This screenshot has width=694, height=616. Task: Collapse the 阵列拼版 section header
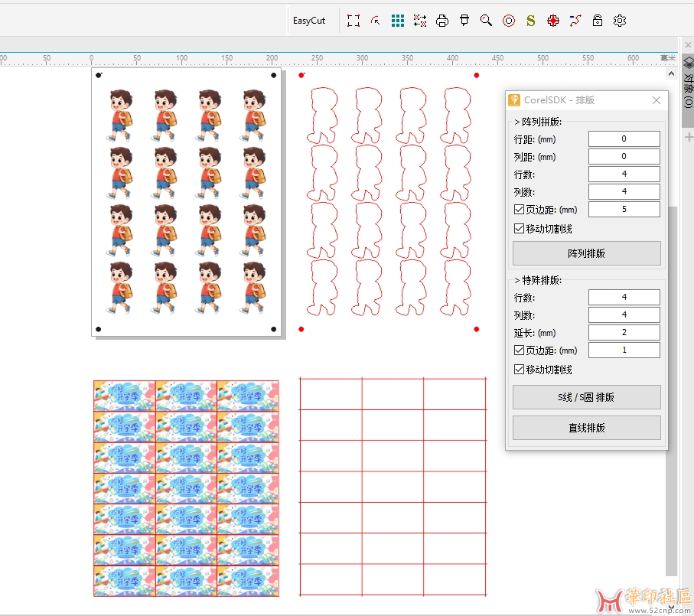pos(538,122)
